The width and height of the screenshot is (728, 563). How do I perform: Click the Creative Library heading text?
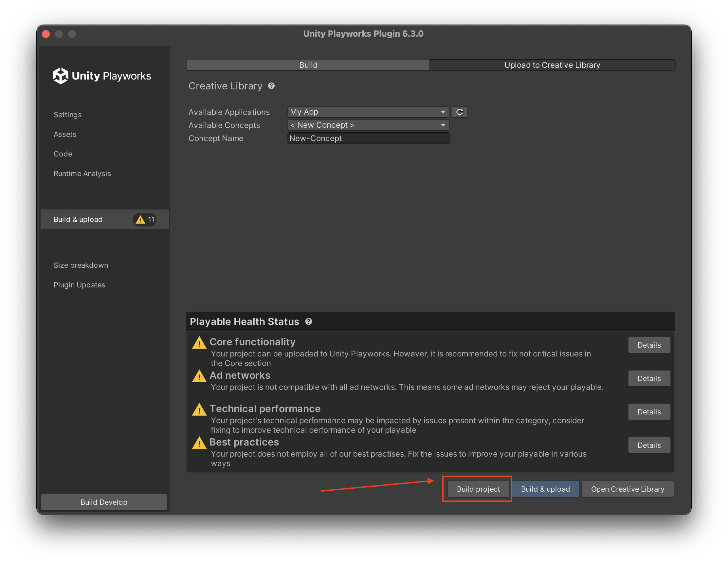coord(225,86)
